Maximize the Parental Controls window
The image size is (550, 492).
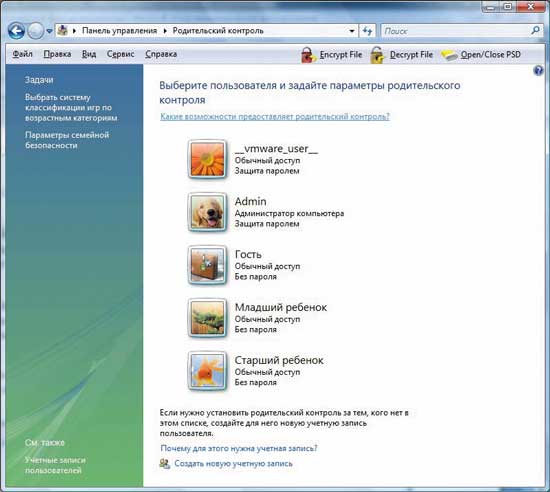[507, 6]
